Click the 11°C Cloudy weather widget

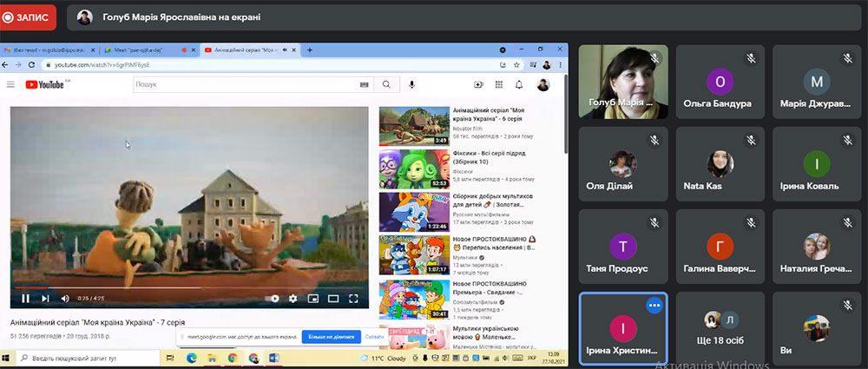tap(383, 359)
